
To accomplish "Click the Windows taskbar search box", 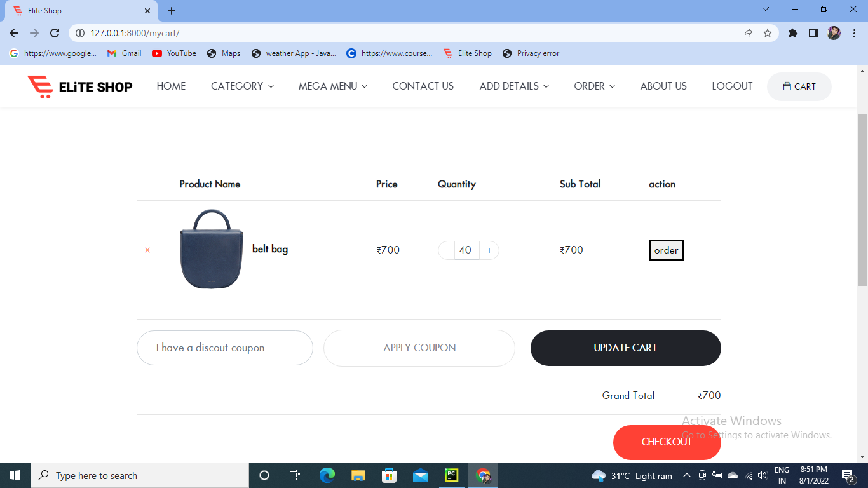I will point(140,475).
